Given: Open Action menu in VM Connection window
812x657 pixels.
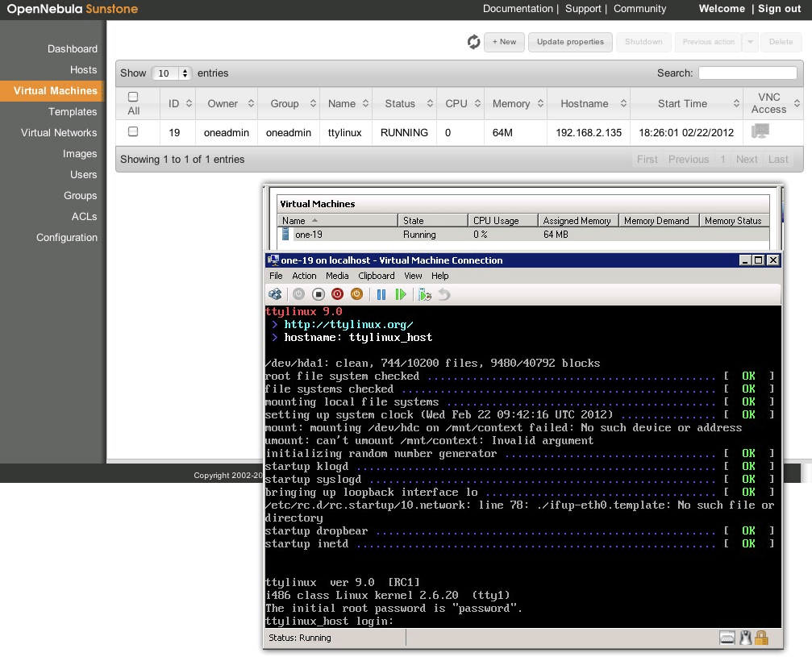Looking at the screenshot, I should [x=304, y=276].
